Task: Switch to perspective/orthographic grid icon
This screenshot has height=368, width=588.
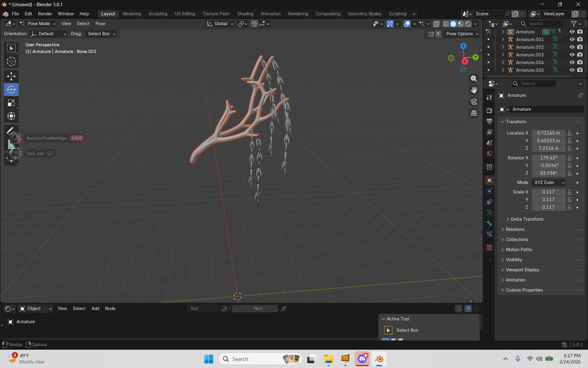Action: coord(474,113)
